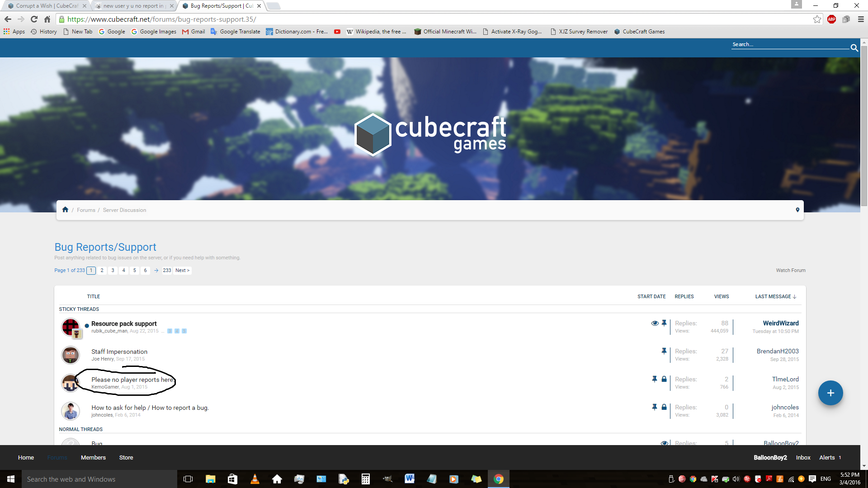Sort threads by Last Message arrow
Viewport: 868px width, 488px height.
794,296
